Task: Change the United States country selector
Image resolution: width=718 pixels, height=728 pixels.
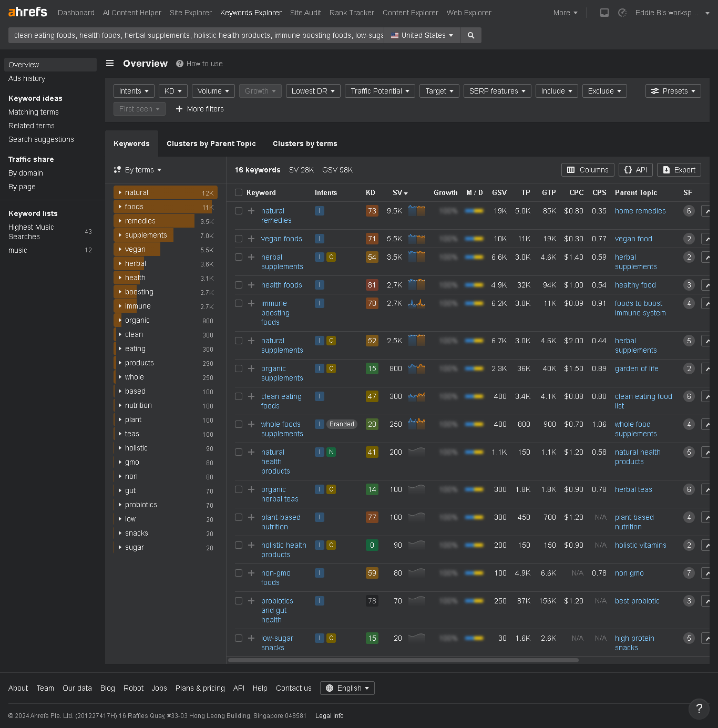Action: click(x=422, y=35)
